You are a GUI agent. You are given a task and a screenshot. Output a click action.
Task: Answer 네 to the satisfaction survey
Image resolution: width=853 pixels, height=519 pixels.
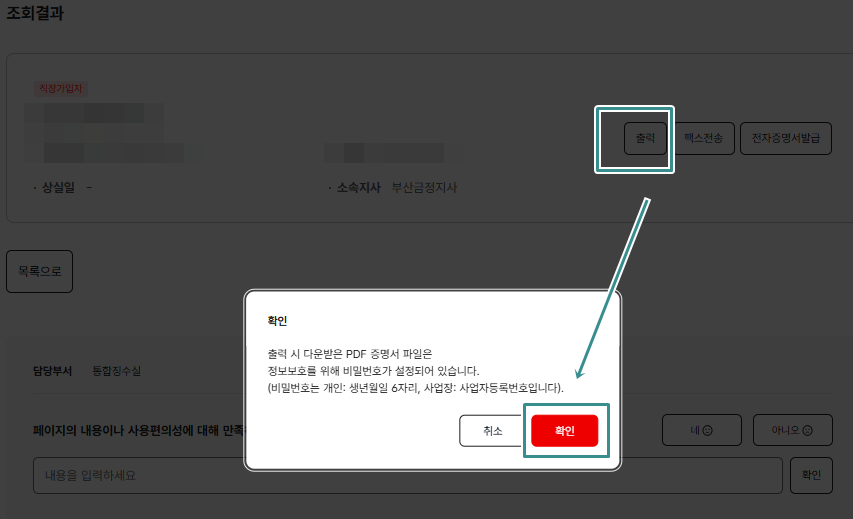click(702, 430)
